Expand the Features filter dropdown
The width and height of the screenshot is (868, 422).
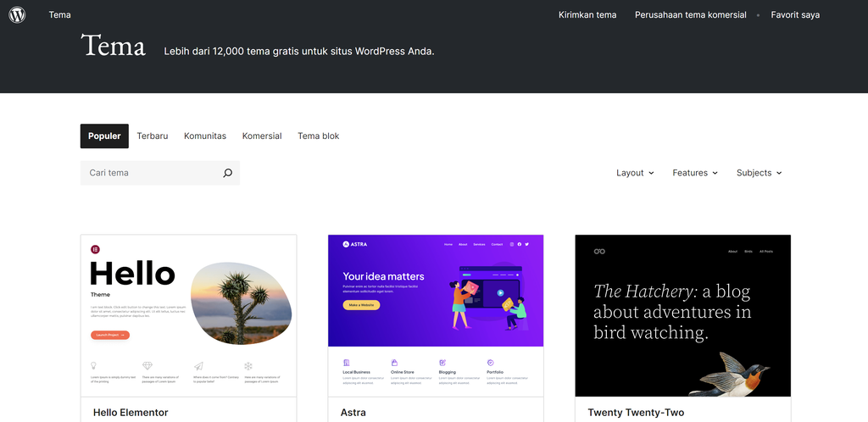click(x=695, y=173)
